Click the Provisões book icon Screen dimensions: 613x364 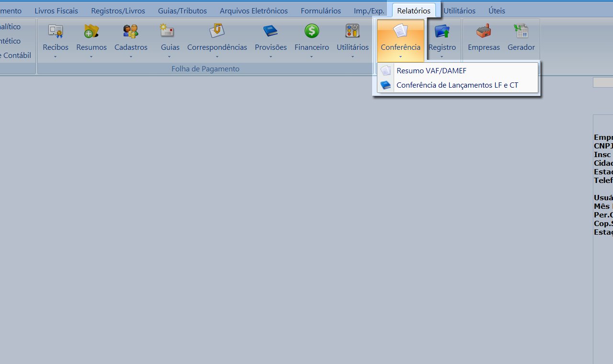pos(271,32)
